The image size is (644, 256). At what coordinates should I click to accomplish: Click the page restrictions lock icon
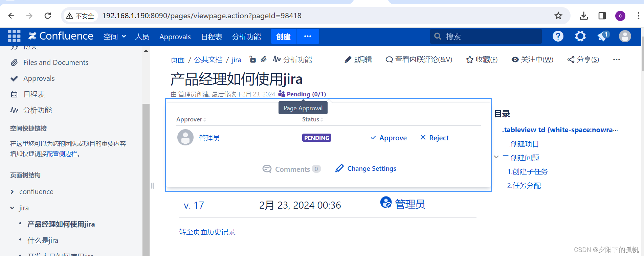252,60
